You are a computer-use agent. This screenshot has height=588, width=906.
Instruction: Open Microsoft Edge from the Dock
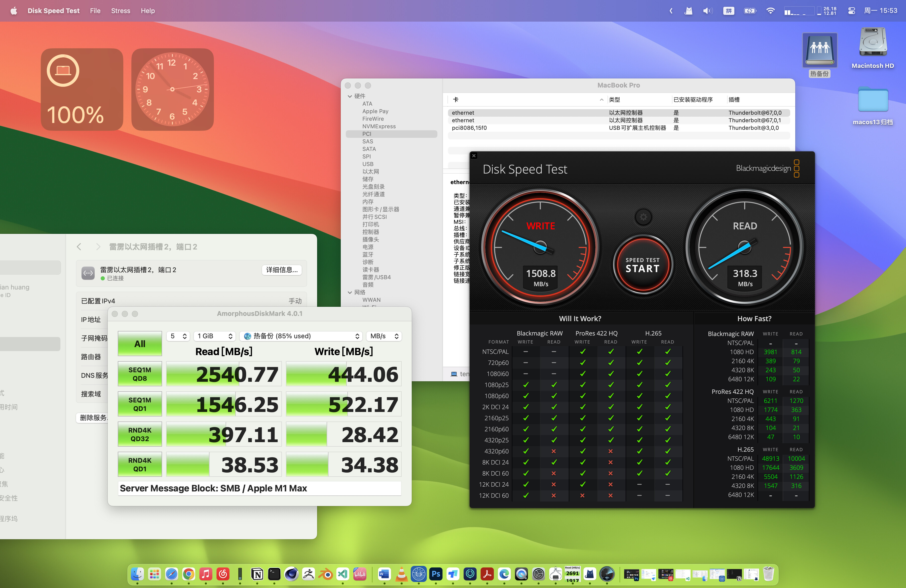[504, 574]
